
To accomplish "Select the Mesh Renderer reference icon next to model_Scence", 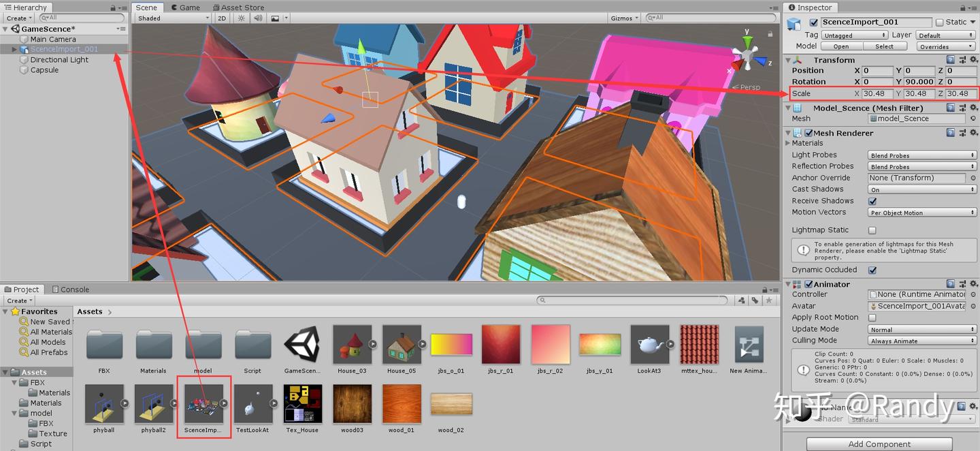I will point(972,118).
